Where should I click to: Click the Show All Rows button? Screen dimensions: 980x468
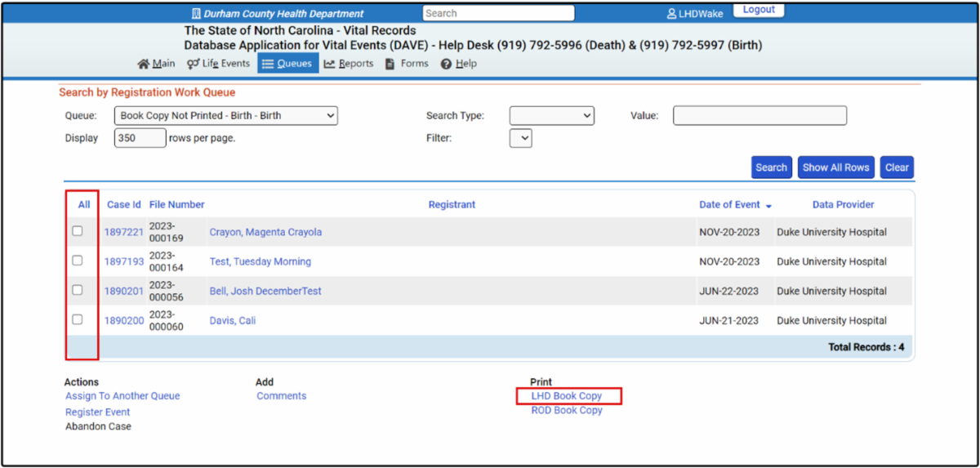pyautogui.click(x=836, y=167)
